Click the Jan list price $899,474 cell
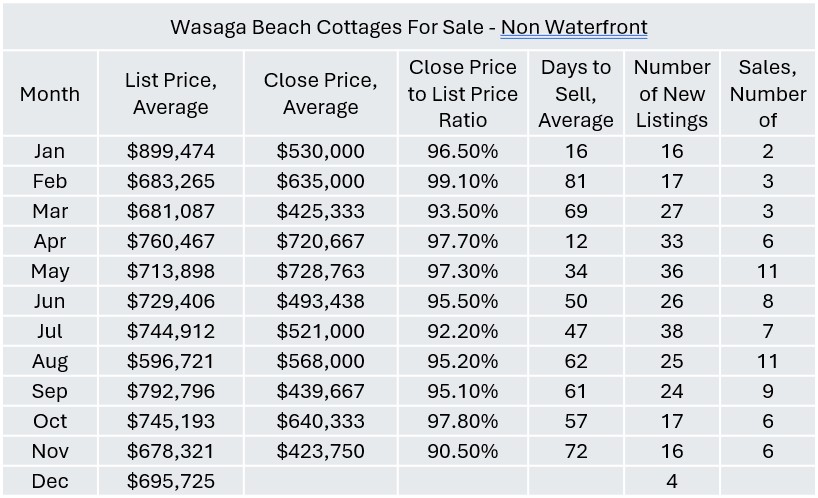This screenshot has height=498, width=818. coord(171,152)
